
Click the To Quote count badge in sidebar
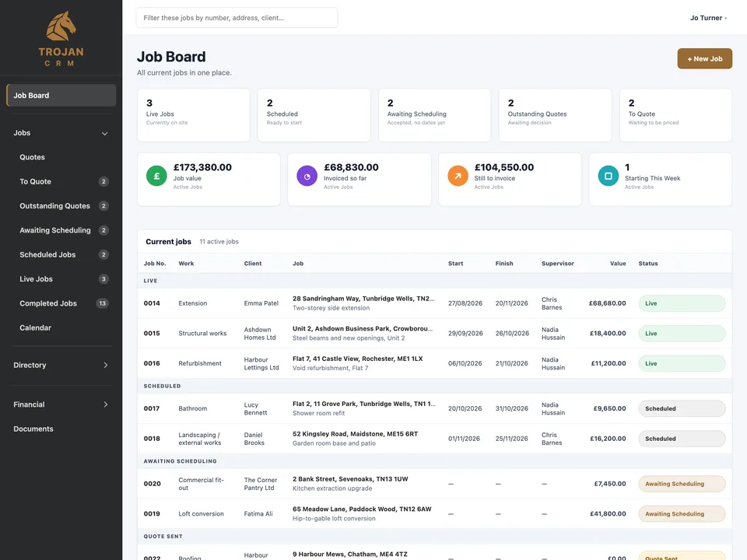[103, 181]
